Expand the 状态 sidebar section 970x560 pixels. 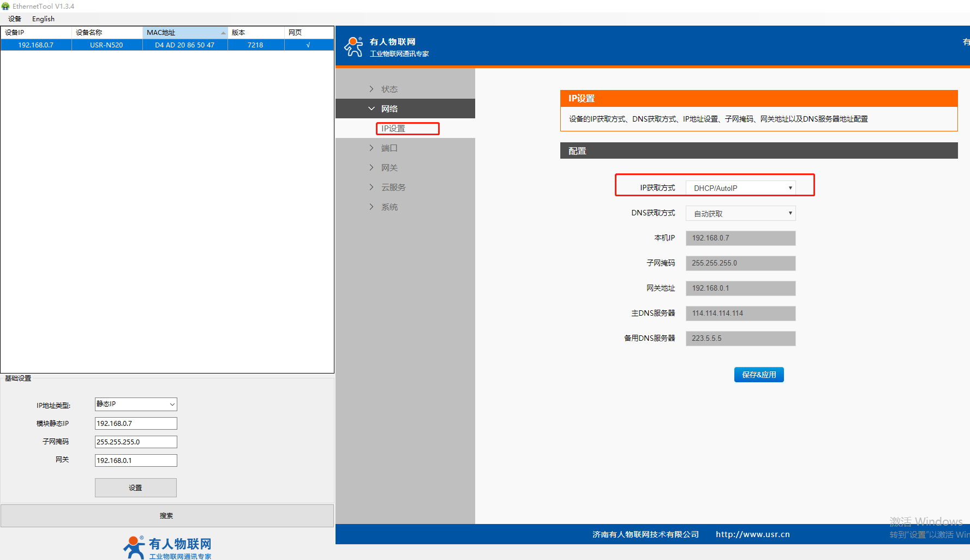[389, 89]
